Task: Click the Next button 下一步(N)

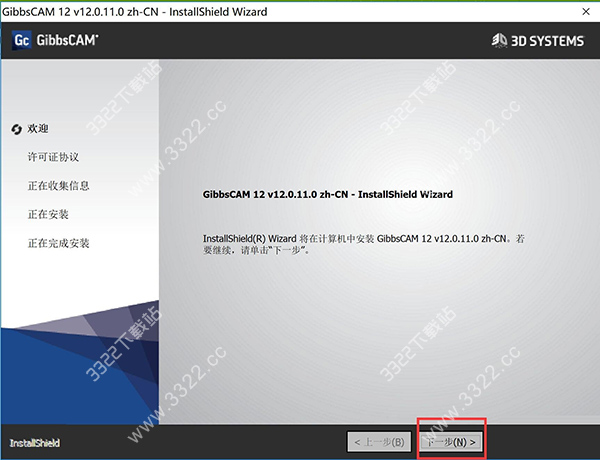Action: click(x=451, y=442)
